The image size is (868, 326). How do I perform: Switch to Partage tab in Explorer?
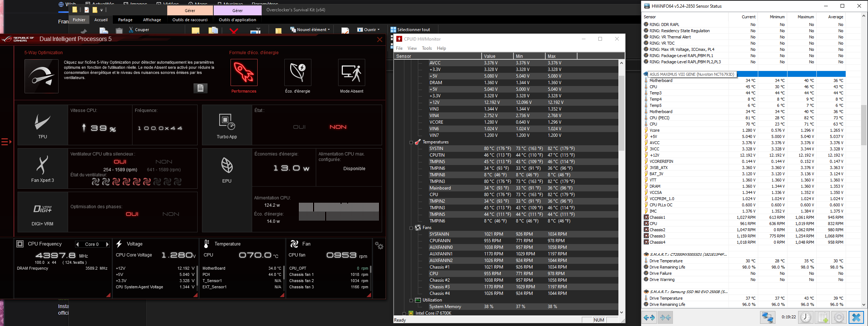125,20
